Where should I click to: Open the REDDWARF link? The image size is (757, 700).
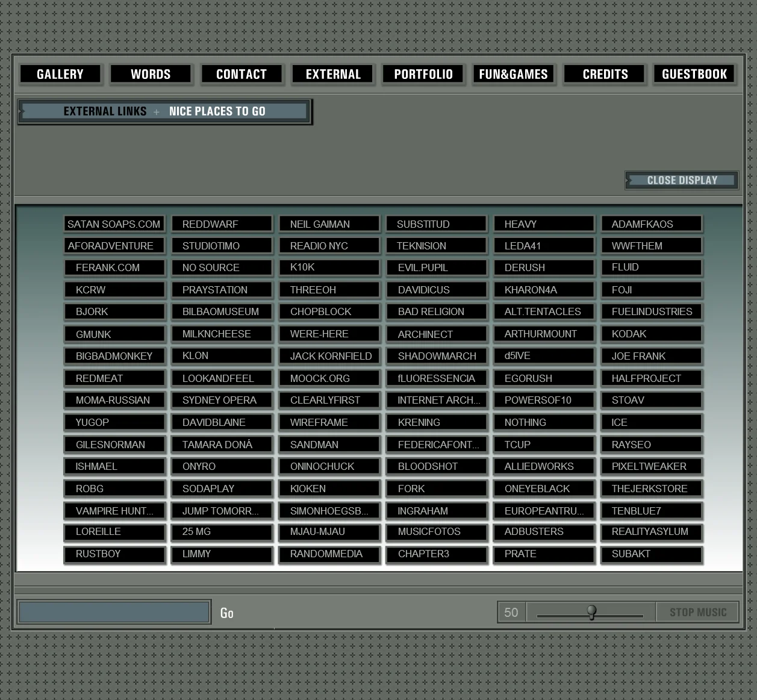pyautogui.click(x=222, y=224)
